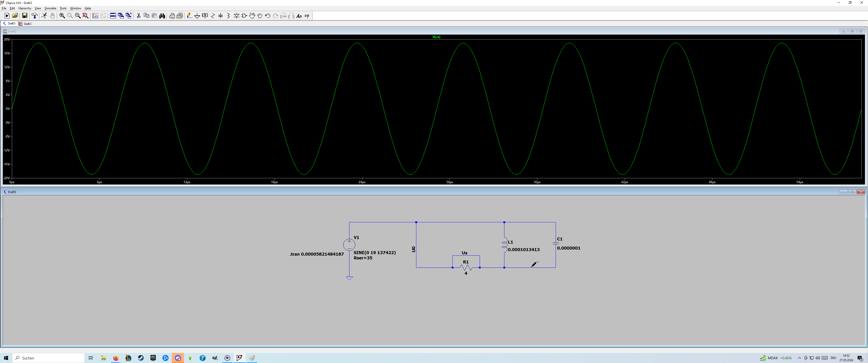Viewport: 868px width, 363px height.
Task: Select the Move hand tool
Action: tap(252, 16)
